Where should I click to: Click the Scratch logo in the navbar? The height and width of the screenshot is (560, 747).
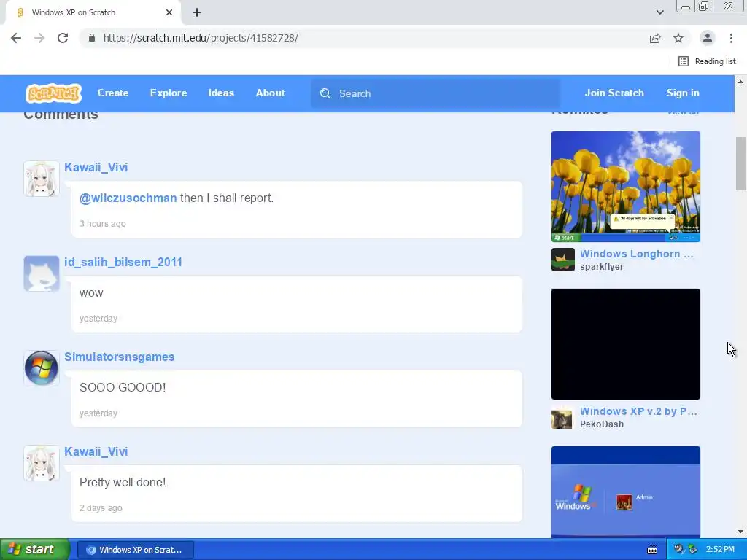point(53,93)
